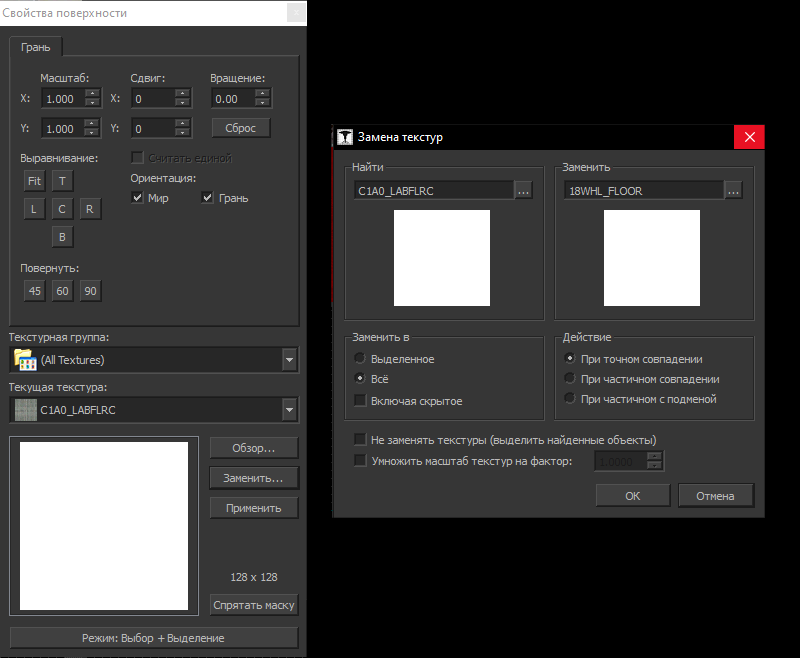This screenshot has width=800, height=658.
Task: Click the Заменить... button
Action: click(x=254, y=478)
